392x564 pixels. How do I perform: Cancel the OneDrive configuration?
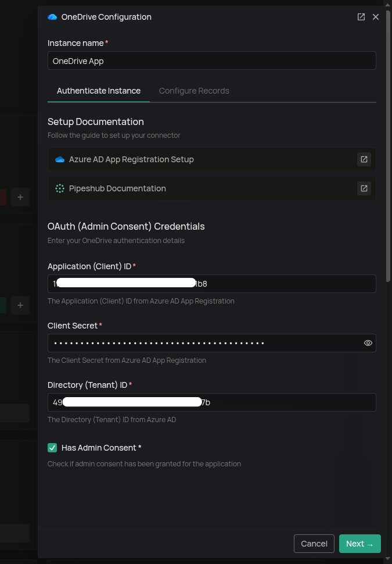pyautogui.click(x=314, y=544)
